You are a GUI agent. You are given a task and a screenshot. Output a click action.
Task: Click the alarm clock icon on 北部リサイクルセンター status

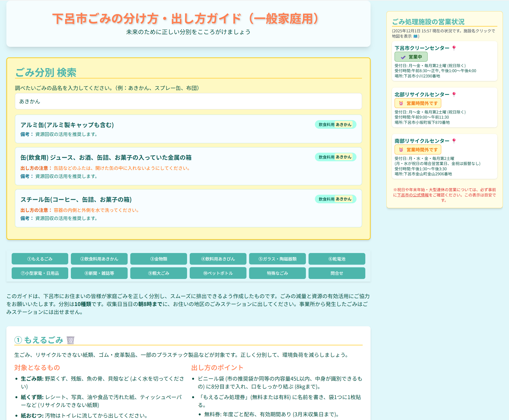click(401, 103)
